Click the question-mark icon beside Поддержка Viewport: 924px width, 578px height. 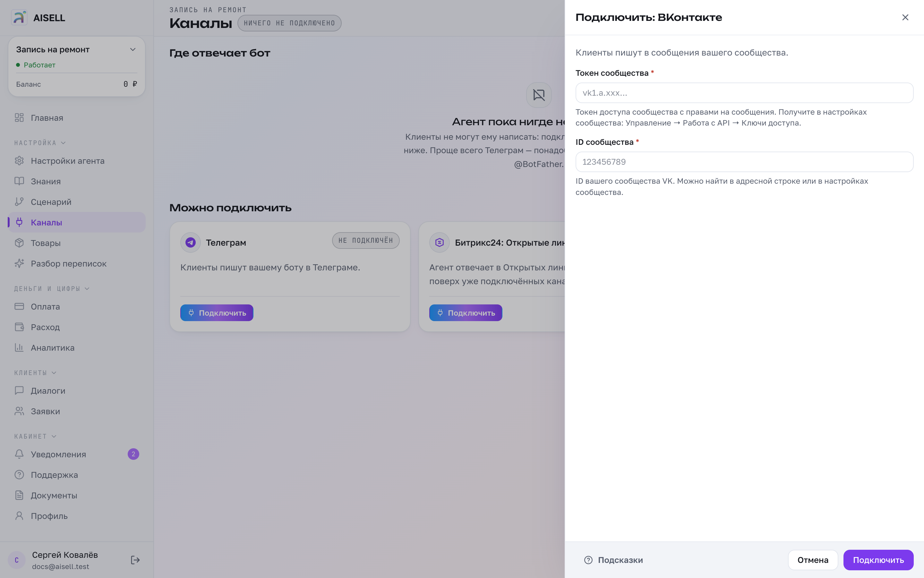pos(19,475)
